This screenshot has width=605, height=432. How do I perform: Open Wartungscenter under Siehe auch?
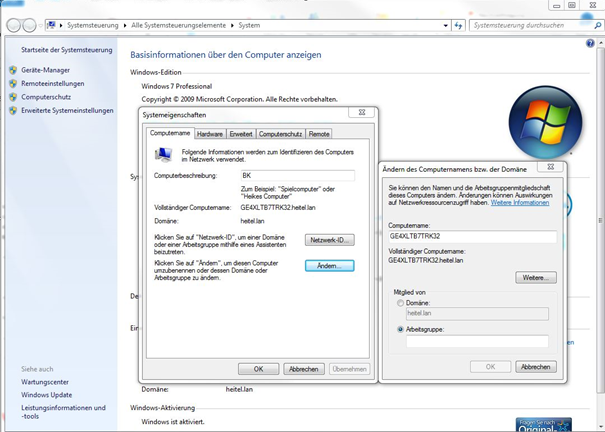[45, 382]
